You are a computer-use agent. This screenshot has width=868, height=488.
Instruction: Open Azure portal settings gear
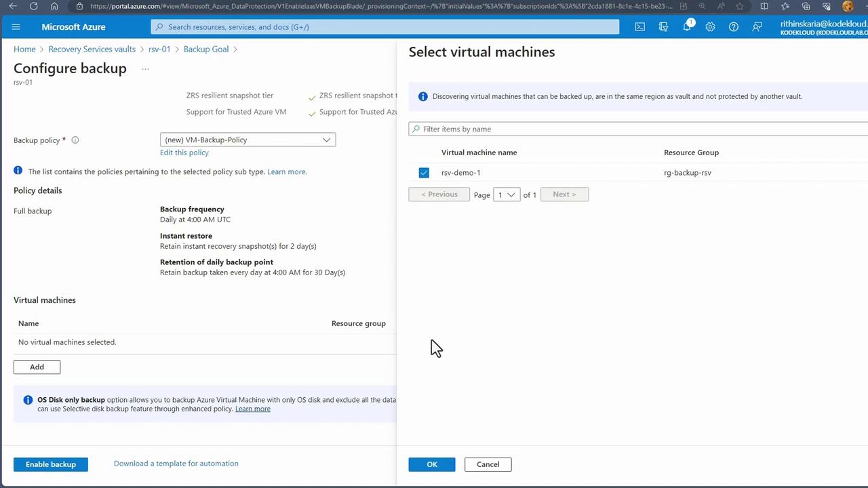click(x=710, y=27)
